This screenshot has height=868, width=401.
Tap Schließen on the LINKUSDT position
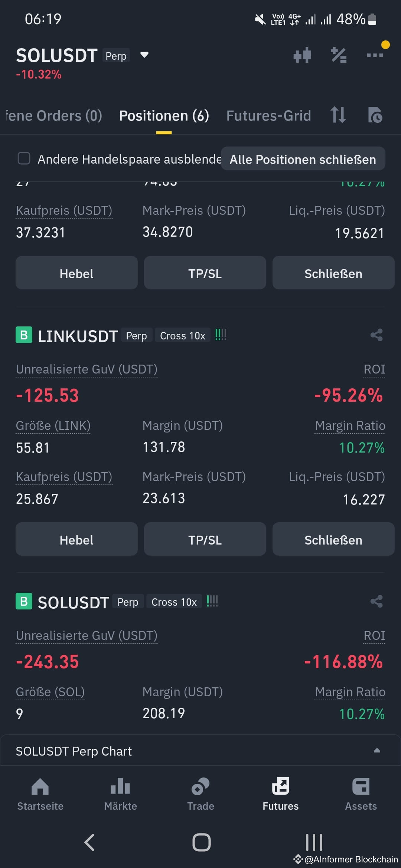[333, 539]
